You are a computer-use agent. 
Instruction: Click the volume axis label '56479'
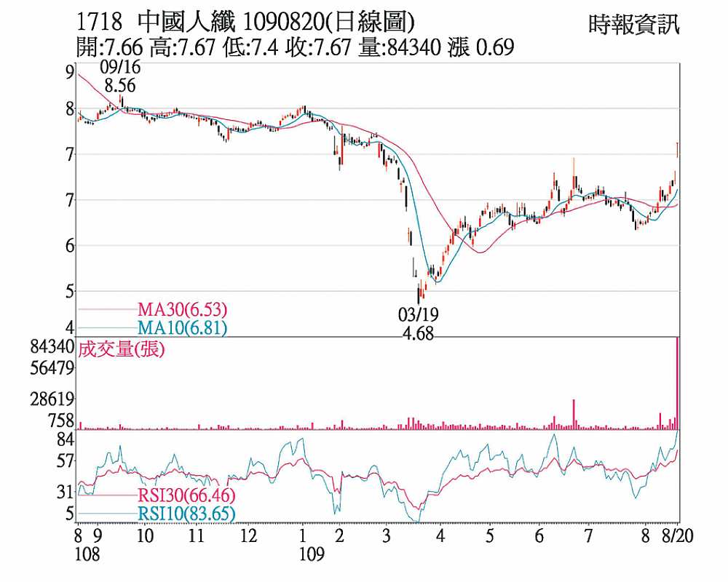[x=52, y=368]
